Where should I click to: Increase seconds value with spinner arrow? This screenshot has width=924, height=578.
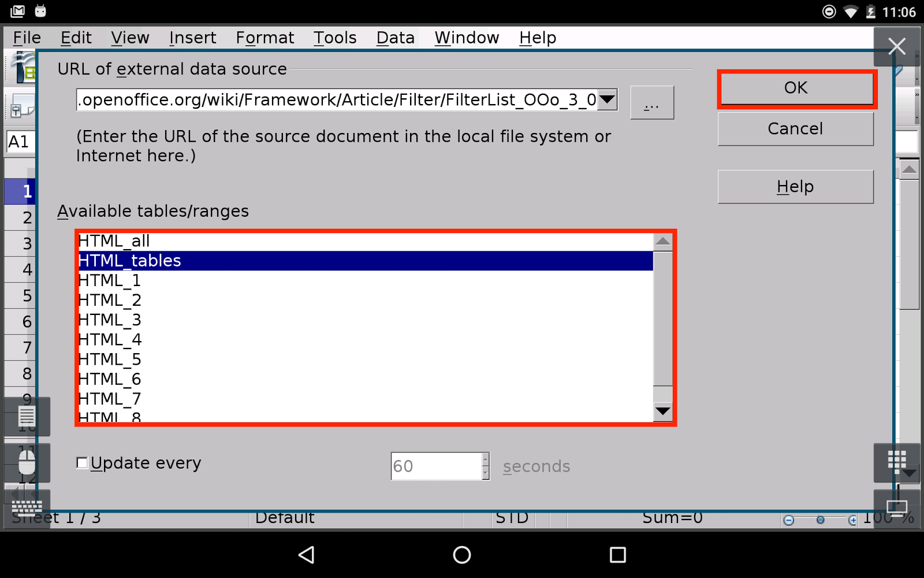486,459
